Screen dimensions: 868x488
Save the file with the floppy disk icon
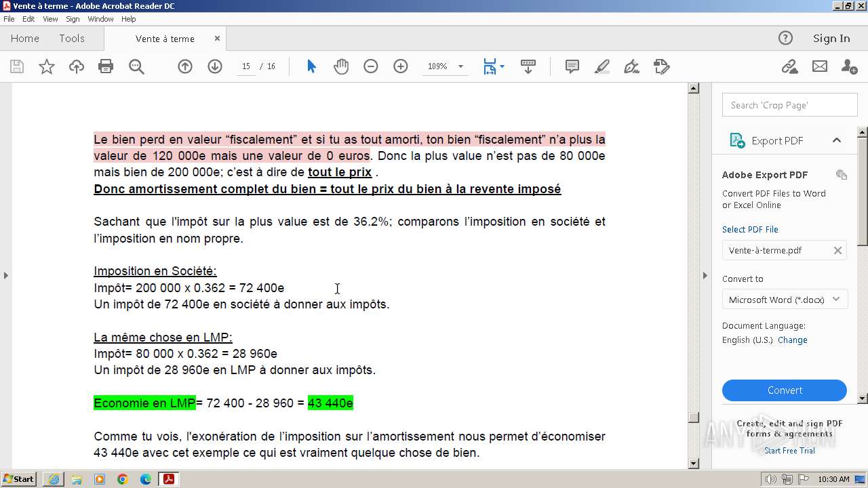pyautogui.click(x=17, y=66)
